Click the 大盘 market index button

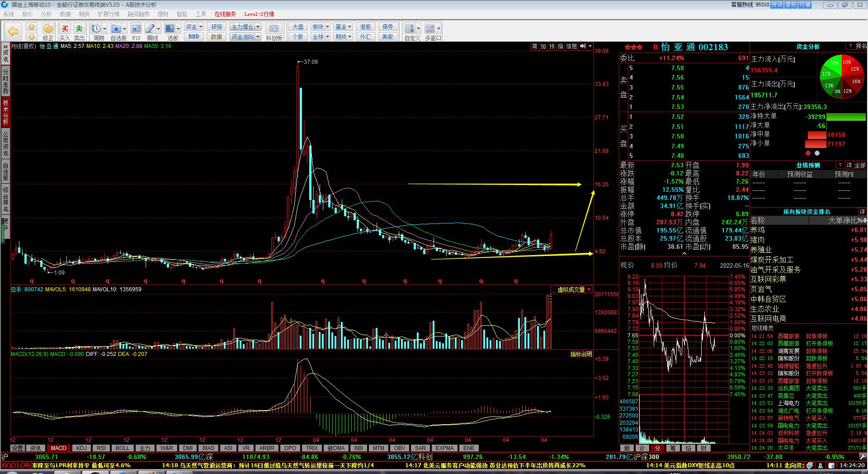pyautogui.click(x=298, y=27)
